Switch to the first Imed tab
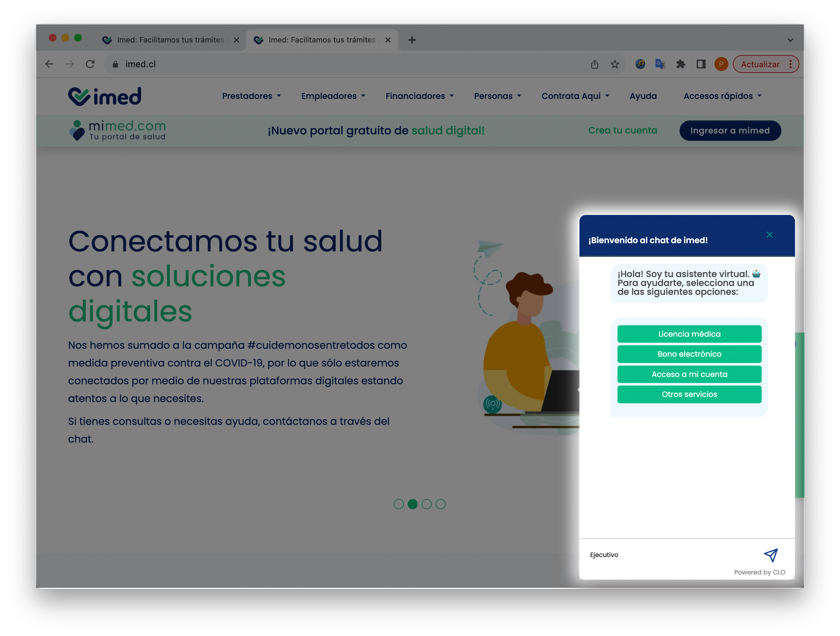Viewport: 840px width, 636px height. [170, 40]
